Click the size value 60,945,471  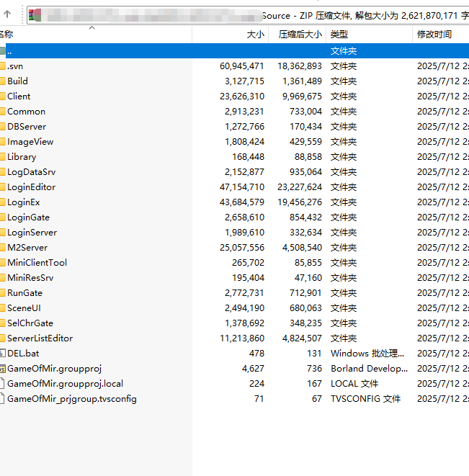click(242, 66)
